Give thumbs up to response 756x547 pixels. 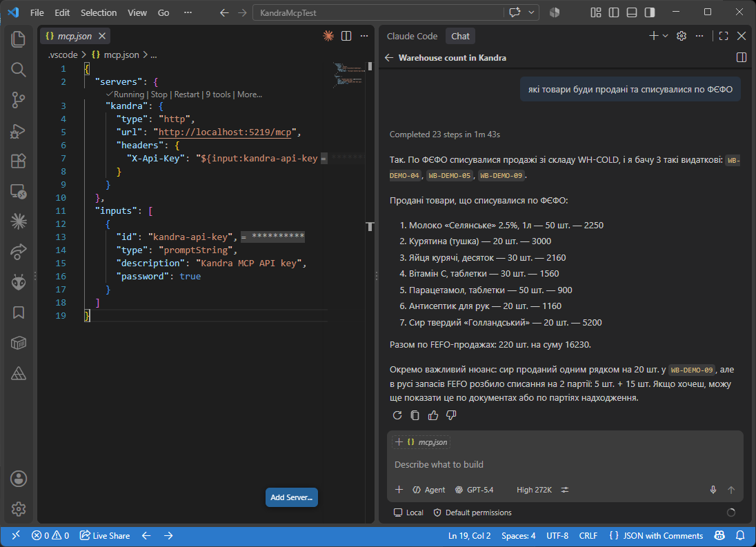click(433, 415)
